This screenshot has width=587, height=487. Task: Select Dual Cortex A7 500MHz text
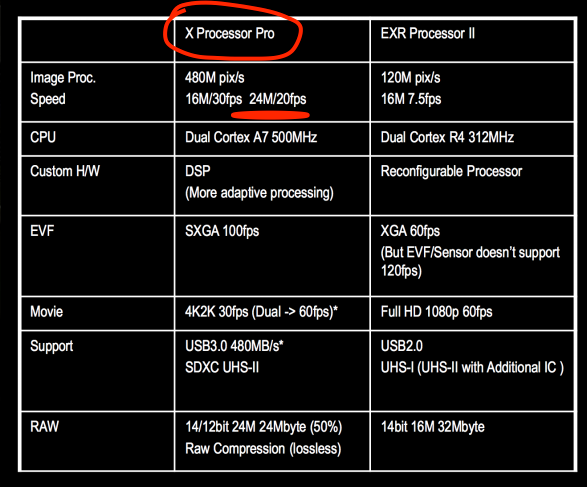pos(251,137)
